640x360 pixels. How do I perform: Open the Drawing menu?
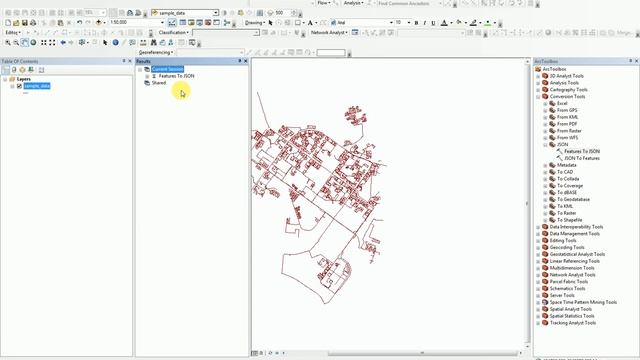[255, 23]
